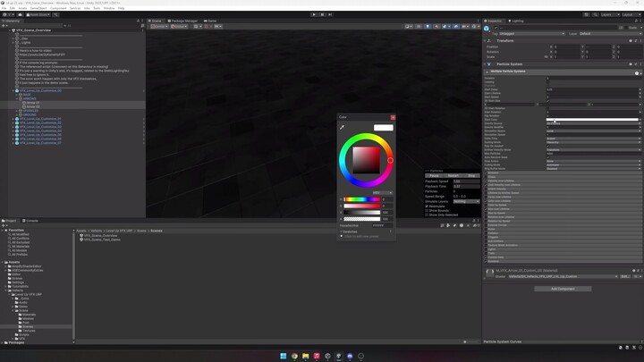644x362 pixels.
Task: Click the Arrow 01 object icon in the Hierarchy
Action: pos(24,103)
